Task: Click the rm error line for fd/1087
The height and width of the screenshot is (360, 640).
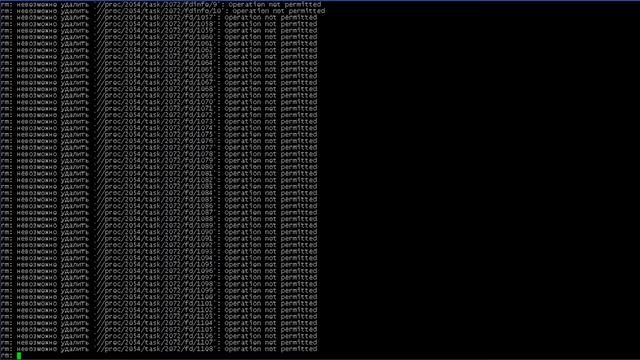Action: point(158,213)
